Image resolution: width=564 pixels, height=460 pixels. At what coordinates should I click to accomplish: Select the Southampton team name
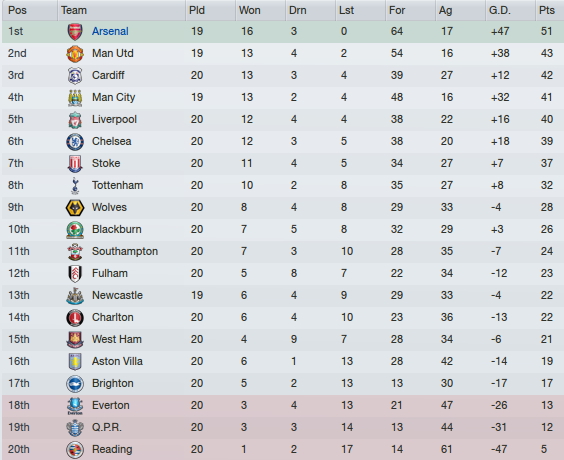pyautogui.click(x=125, y=251)
